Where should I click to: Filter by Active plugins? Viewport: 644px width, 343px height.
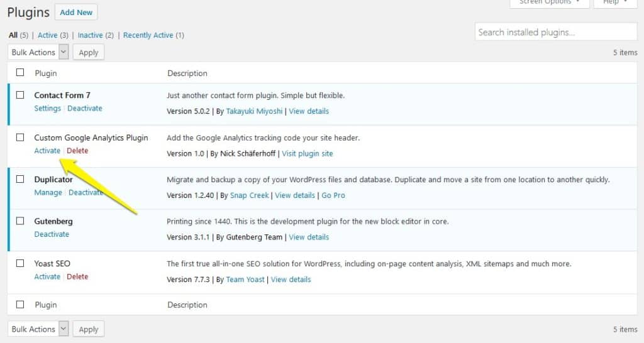pyautogui.click(x=48, y=35)
